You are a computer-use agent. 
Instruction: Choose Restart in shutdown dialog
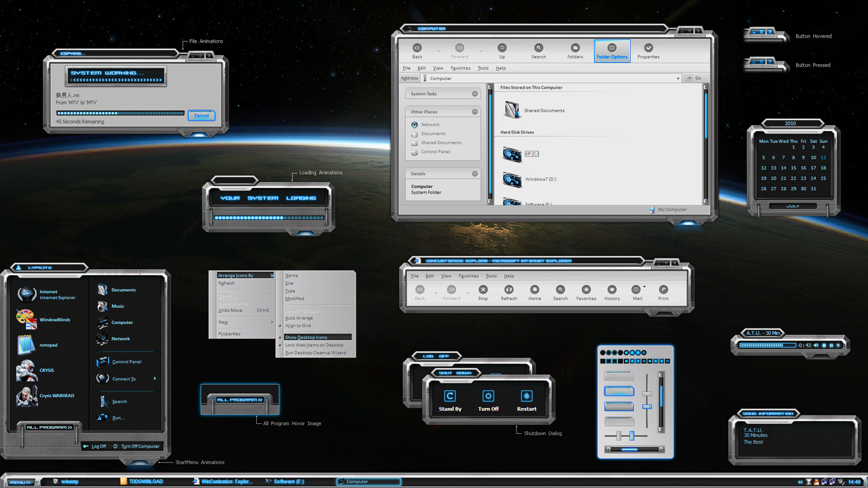527,400
